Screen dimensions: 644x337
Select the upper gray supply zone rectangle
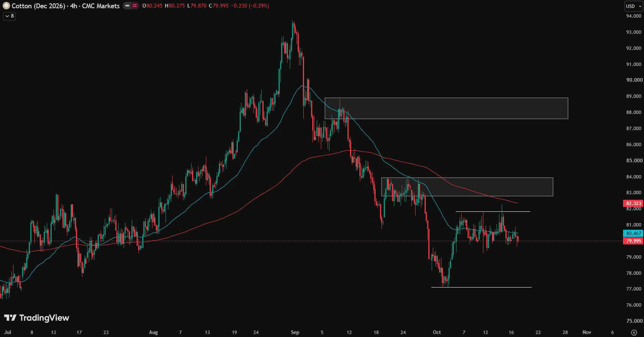pos(446,108)
